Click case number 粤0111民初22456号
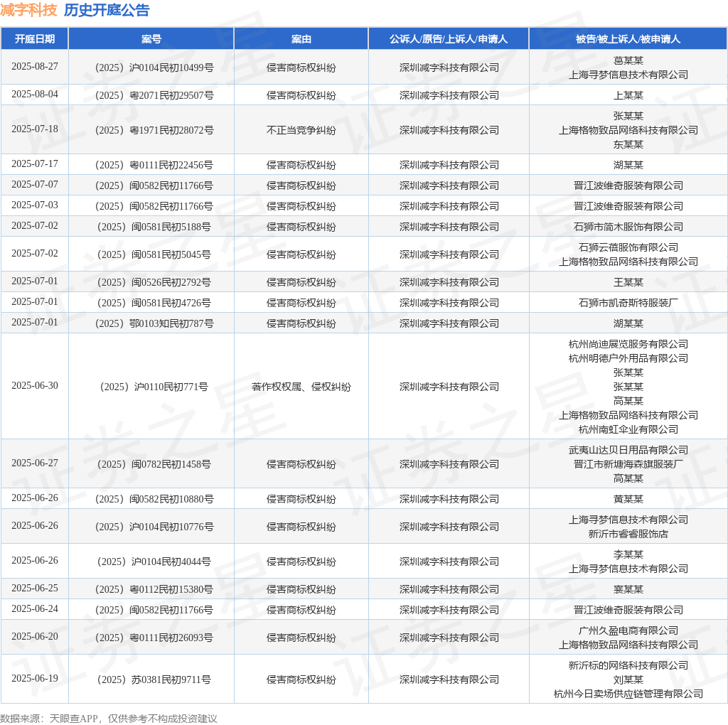This screenshot has height=725, width=728. 154,165
